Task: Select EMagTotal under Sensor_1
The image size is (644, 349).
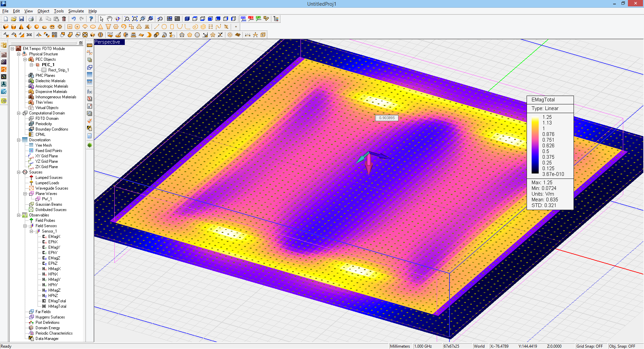Action: (x=57, y=301)
